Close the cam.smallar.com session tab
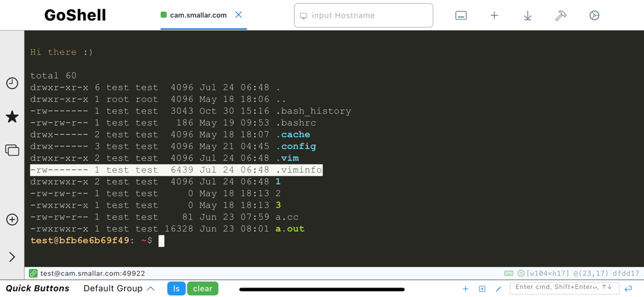 point(238,15)
